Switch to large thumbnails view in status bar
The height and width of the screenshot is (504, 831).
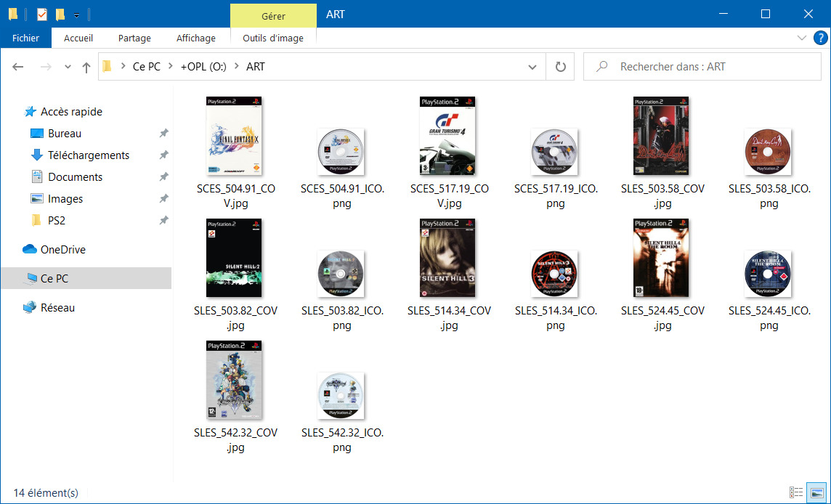pos(816,492)
